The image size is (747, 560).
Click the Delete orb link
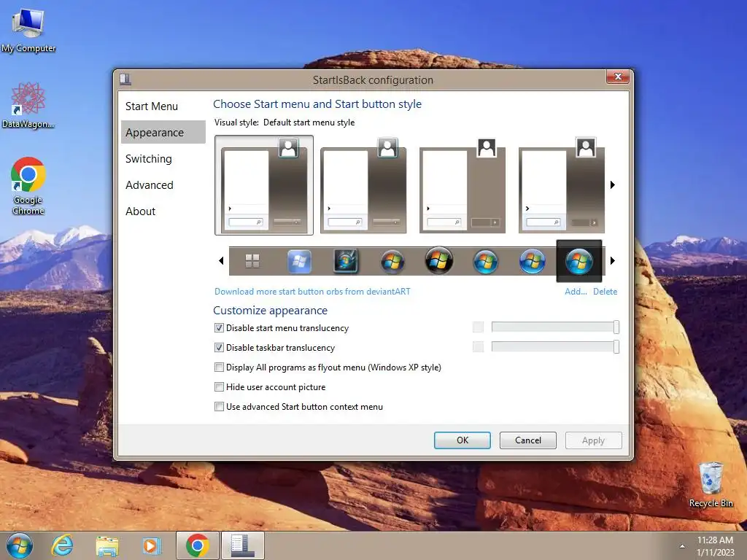pos(605,292)
